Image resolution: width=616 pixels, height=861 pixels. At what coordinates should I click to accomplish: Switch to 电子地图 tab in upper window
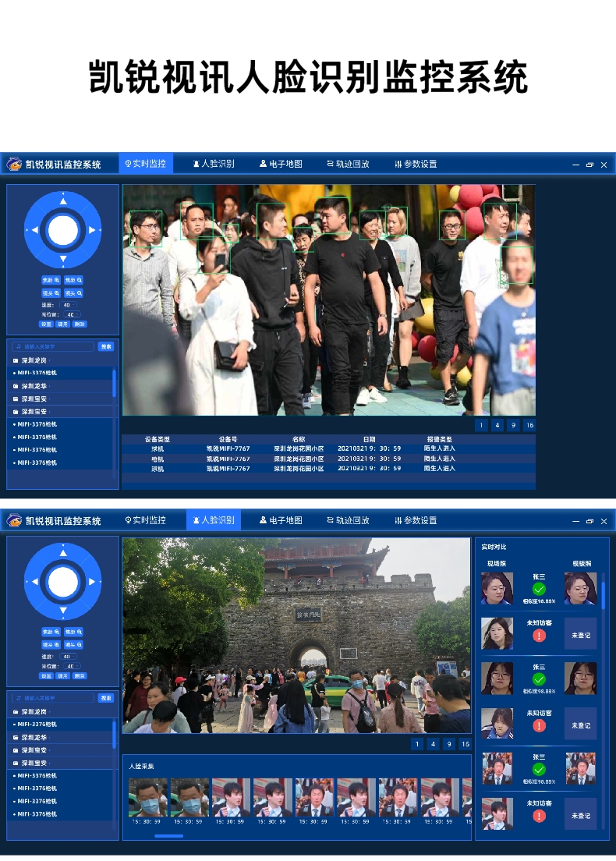pos(281,165)
